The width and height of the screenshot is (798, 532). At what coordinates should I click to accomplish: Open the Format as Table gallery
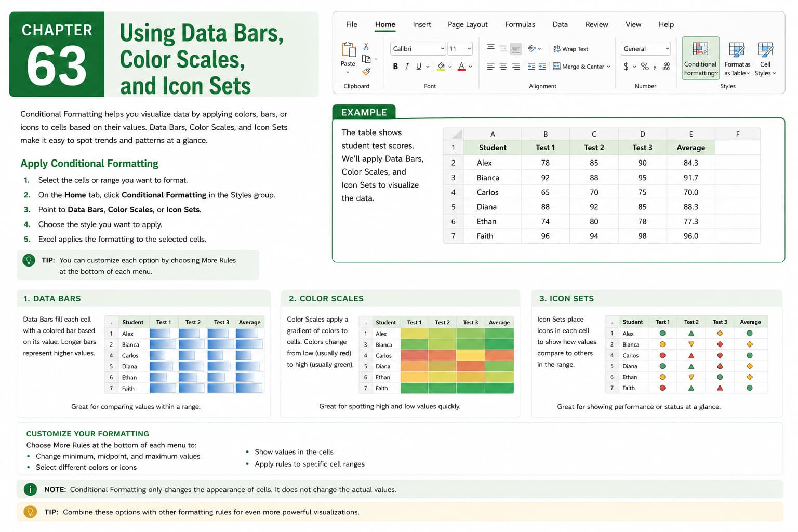737,59
